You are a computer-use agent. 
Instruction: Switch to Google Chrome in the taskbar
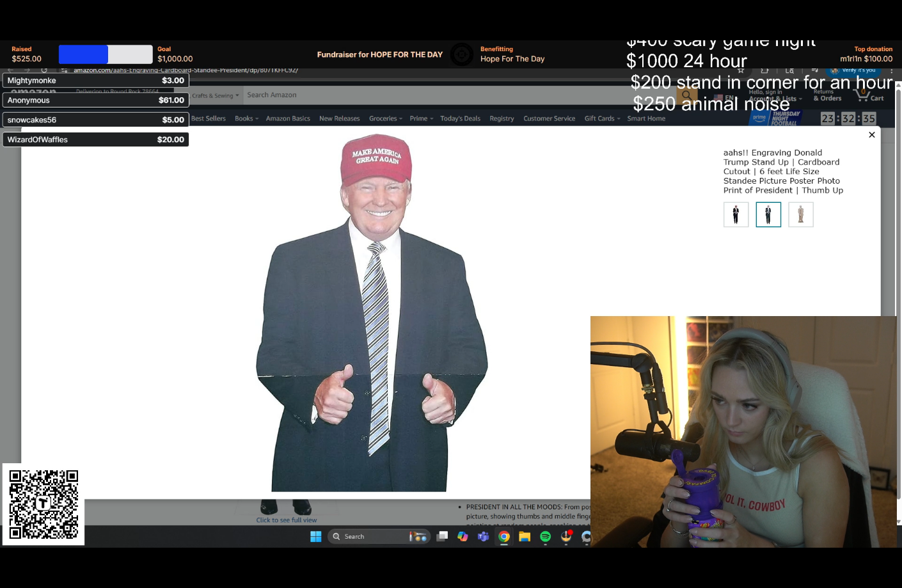point(504,537)
